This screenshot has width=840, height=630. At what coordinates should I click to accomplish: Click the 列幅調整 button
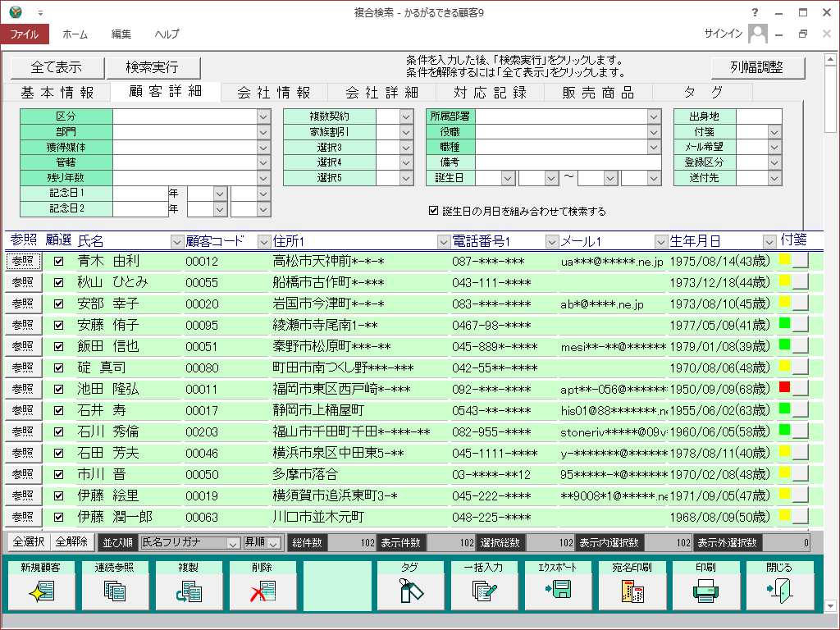click(x=757, y=67)
